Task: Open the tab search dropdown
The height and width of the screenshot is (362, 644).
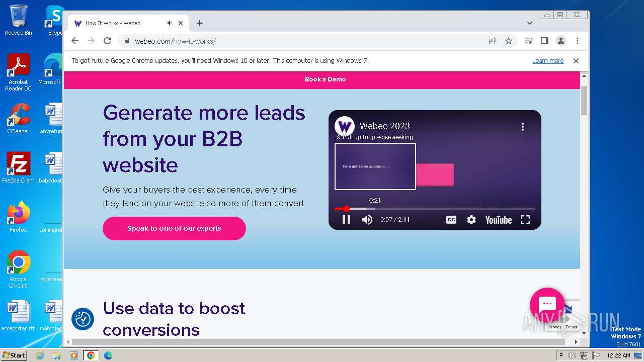Action: (x=530, y=23)
